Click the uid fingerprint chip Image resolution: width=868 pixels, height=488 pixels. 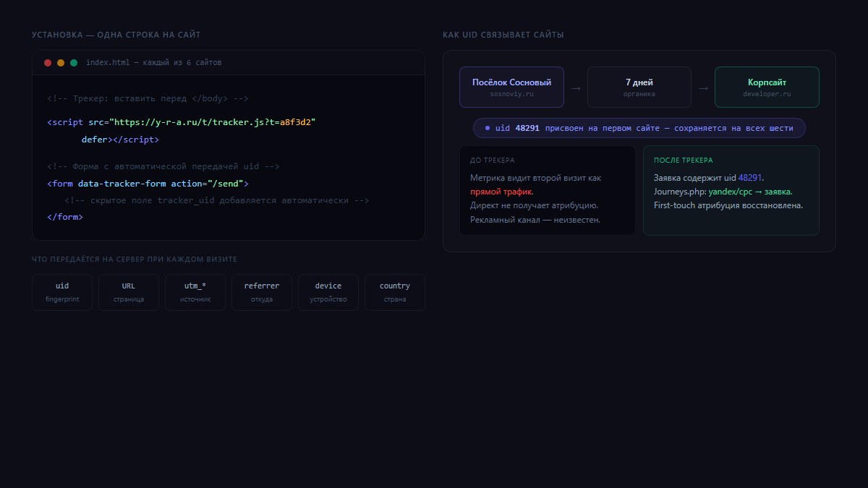tap(62, 292)
